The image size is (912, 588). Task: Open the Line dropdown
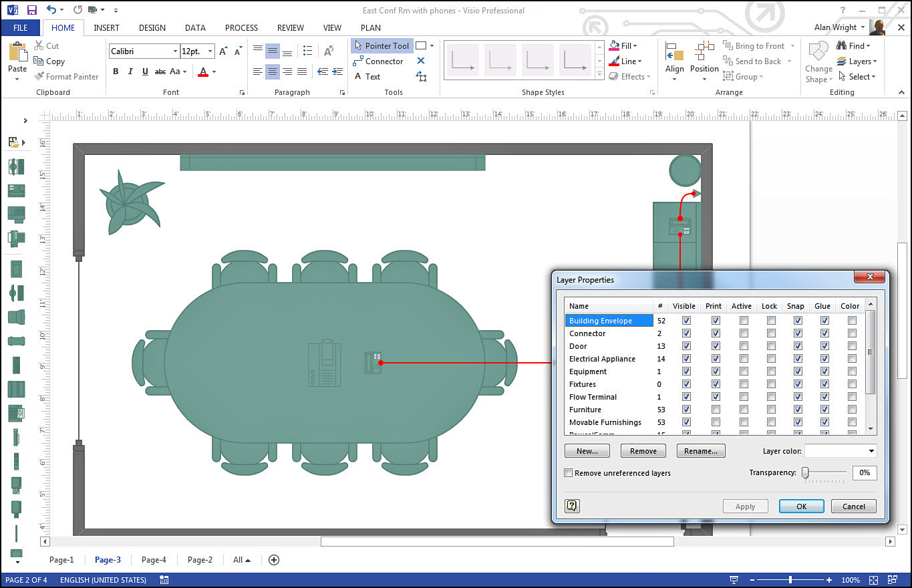(x=639, y=61)
